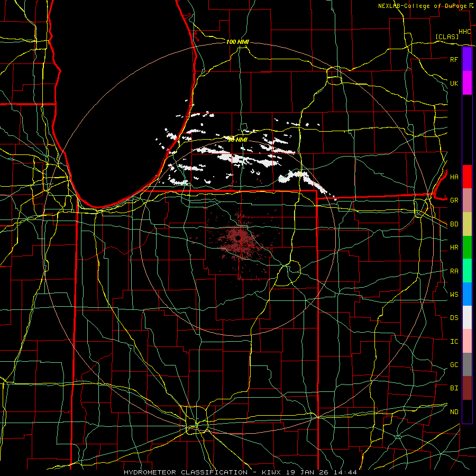The width and height of the screenshot is (476, 476).
Task: Click the 50 NMI range ring label
Action: coord(237,140)
